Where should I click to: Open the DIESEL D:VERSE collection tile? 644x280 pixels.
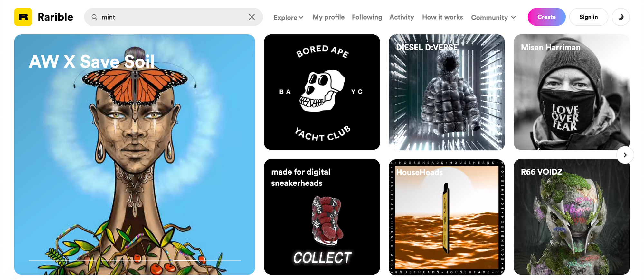click(x=447, y=92)
